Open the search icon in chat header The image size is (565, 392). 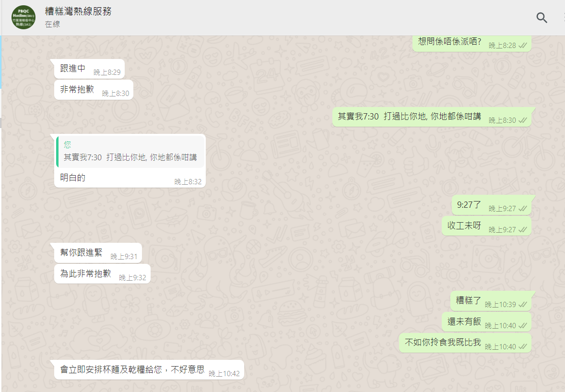(541, 17)
